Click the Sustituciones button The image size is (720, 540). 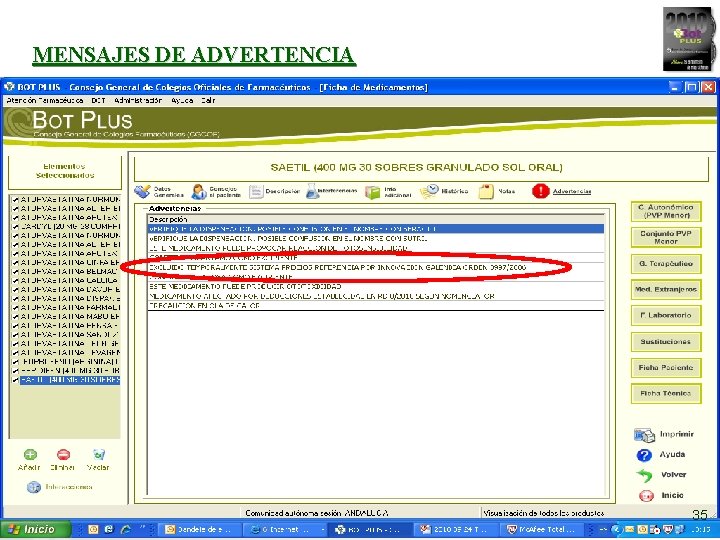click(x=666, y=342)
